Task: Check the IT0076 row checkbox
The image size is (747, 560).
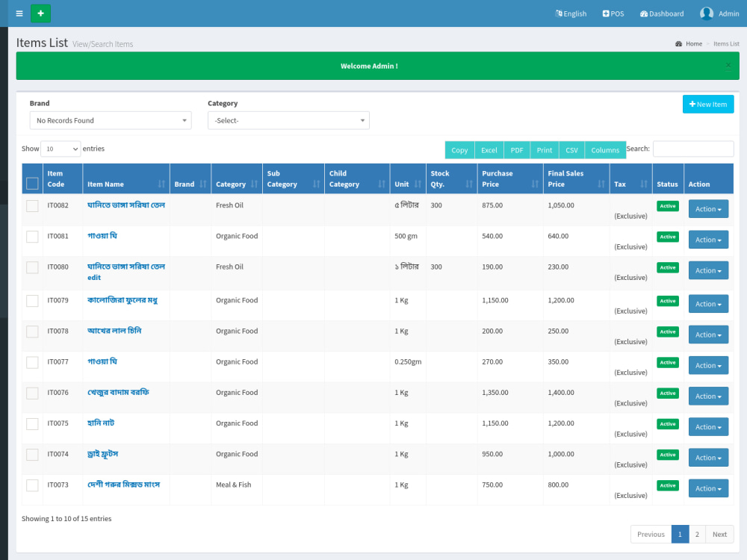Action: tap(32, 393)
